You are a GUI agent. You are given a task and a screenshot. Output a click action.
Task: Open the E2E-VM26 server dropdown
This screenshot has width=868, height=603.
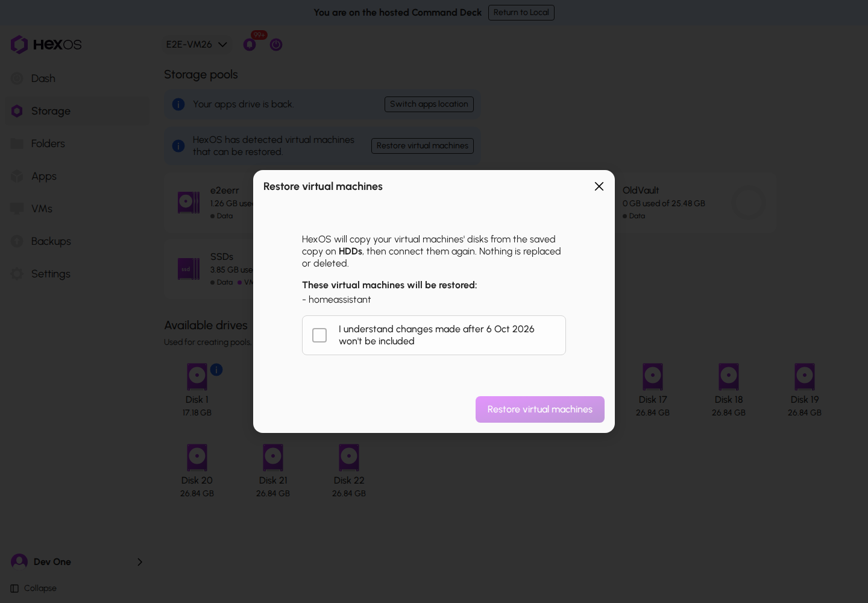(197, 45)
